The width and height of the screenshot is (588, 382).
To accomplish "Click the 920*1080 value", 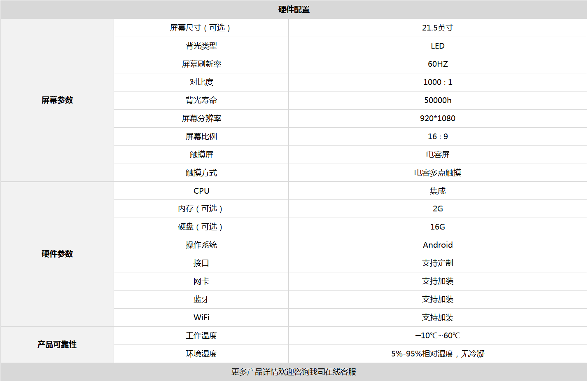I will (438, 118).
